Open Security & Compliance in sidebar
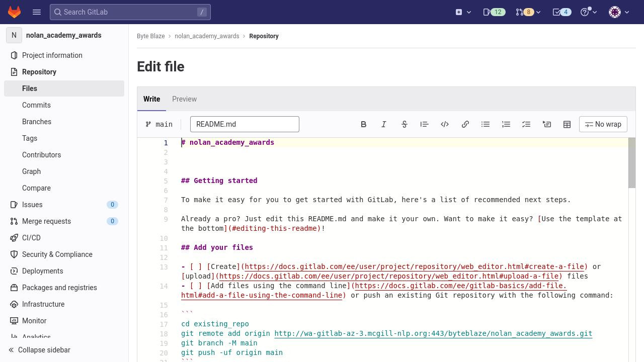This screenshot has height=362, width=644. (x=64, y=254)
